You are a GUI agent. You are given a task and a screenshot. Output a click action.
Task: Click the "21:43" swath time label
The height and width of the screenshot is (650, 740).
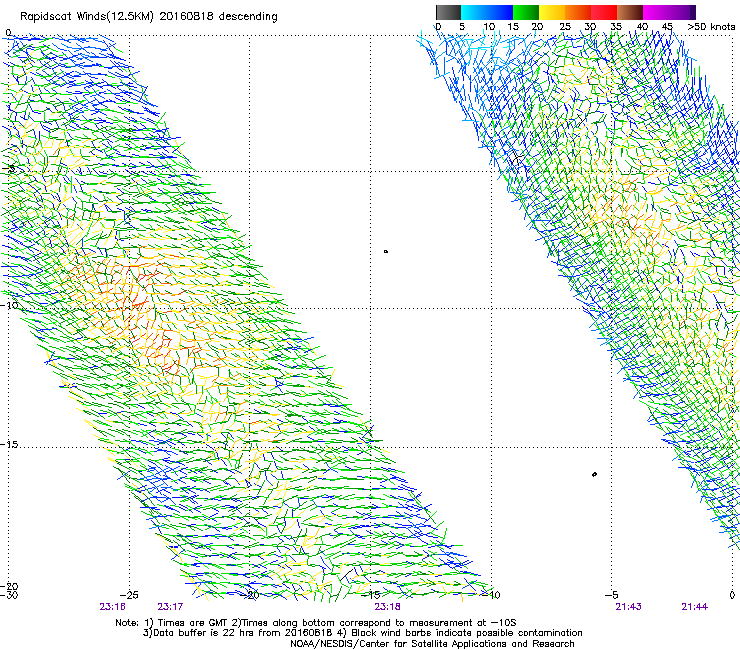click(629, 607)
